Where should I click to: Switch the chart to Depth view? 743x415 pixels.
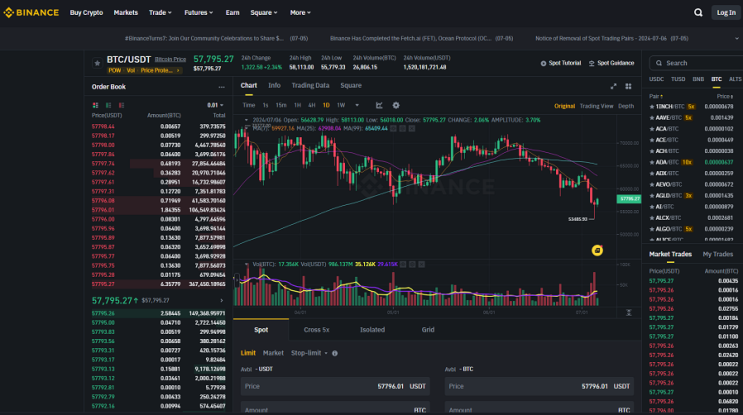(626, 106)
